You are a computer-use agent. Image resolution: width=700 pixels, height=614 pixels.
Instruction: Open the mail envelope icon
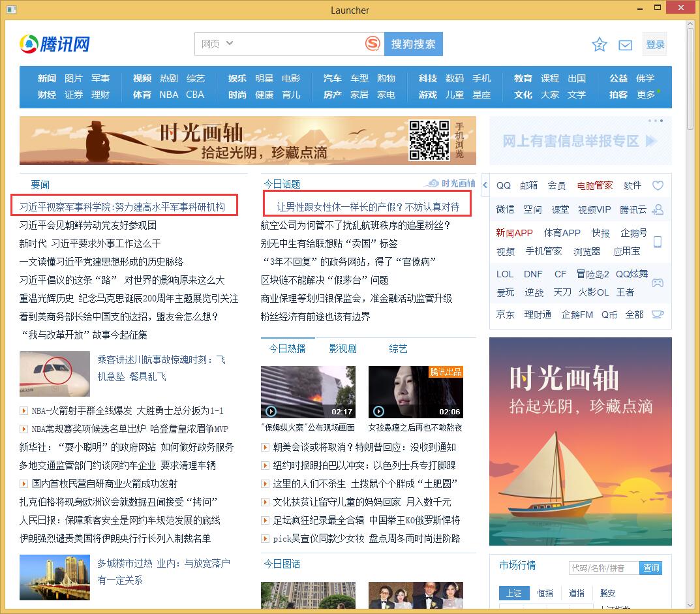pos(625,45)
